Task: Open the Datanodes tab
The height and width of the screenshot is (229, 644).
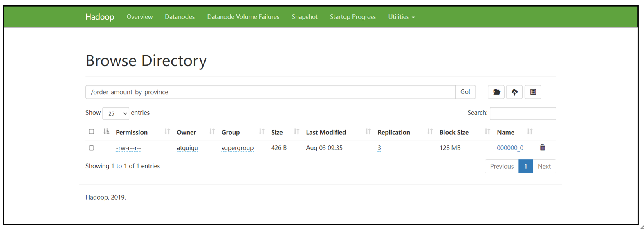Action: (180, 17)
